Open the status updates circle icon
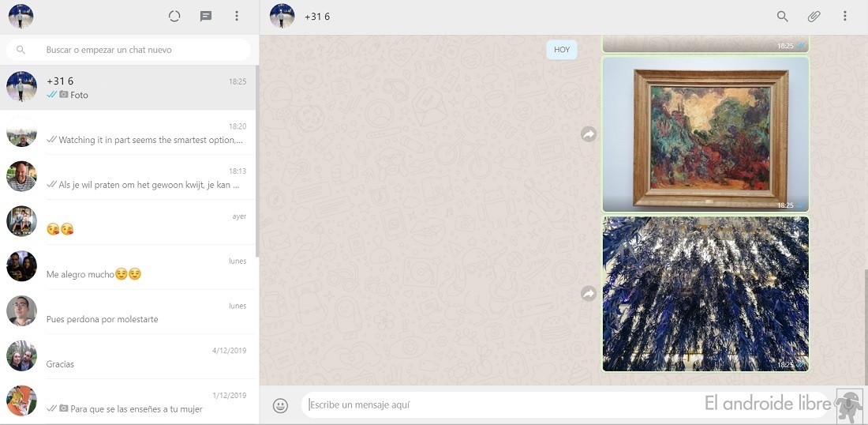The height and width of the screenshot is (425, 868). (x=174, y=16)
